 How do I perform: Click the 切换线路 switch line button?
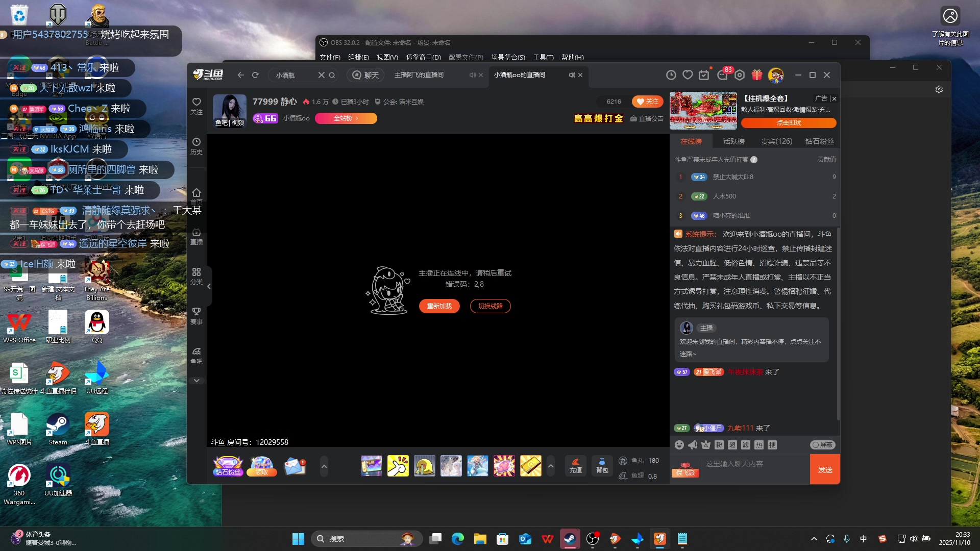tap(490, 306)
